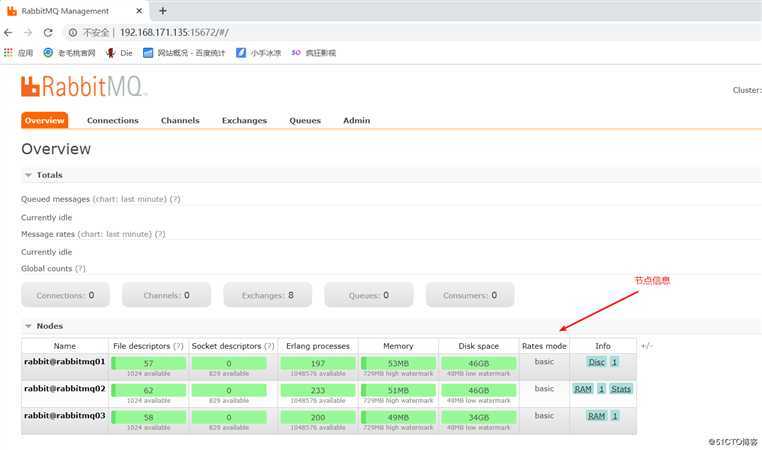The height and width of the screenshot is (450, 762).
Task: Click rabbitmq02 file descriptors bar showing 62
Action: point(148,390)
